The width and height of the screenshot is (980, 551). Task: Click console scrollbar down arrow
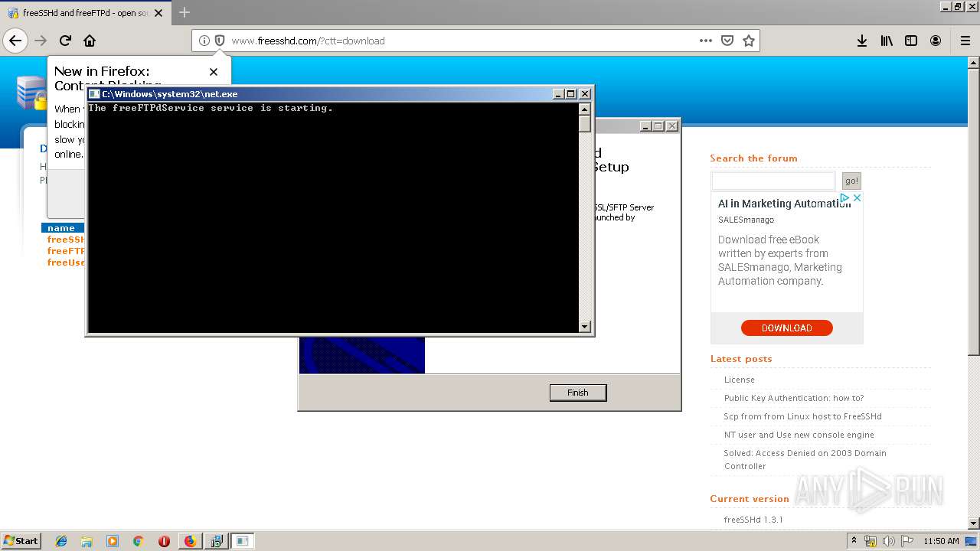coord(585,327)
